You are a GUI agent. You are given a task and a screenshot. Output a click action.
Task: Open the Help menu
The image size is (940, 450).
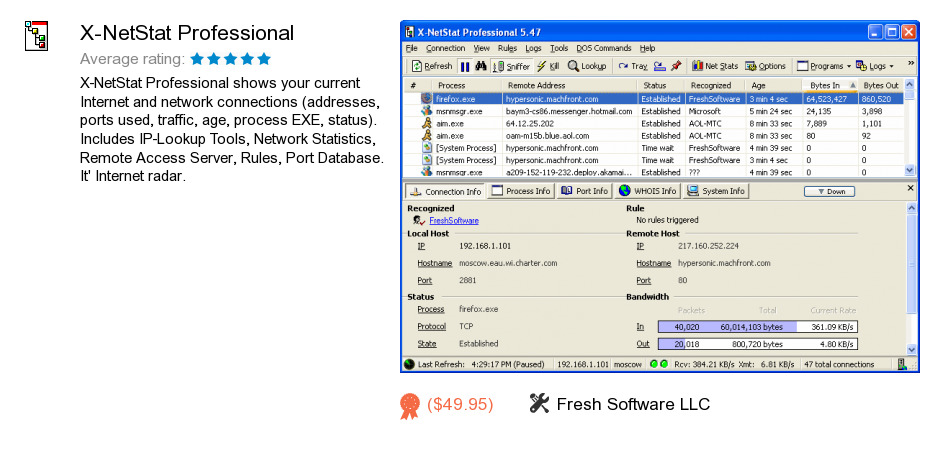pos(647,49)
